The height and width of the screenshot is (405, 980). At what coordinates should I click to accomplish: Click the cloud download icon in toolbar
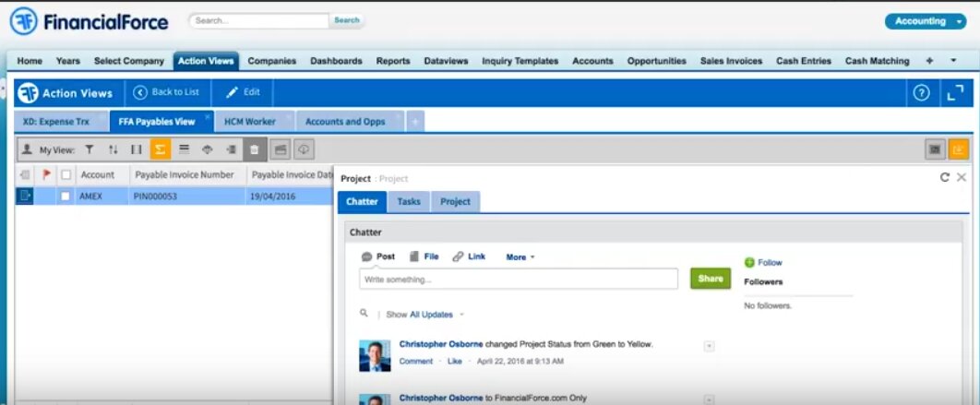[x=303, y=149]
